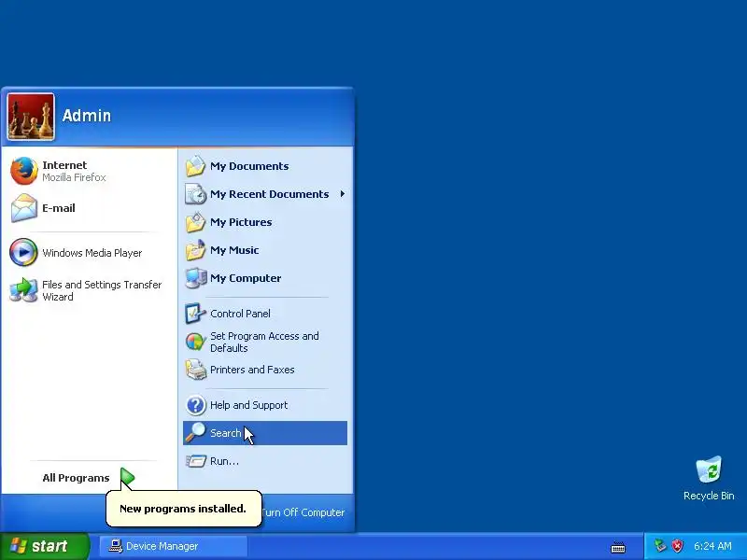Select Windows Media Player text entry

(x=92, y=253)
